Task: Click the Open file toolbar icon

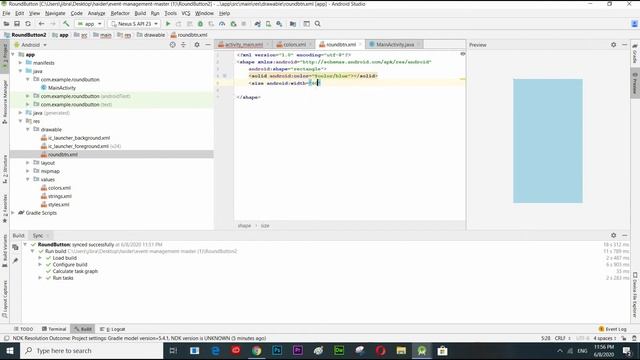Action: (x=6, y=24)
